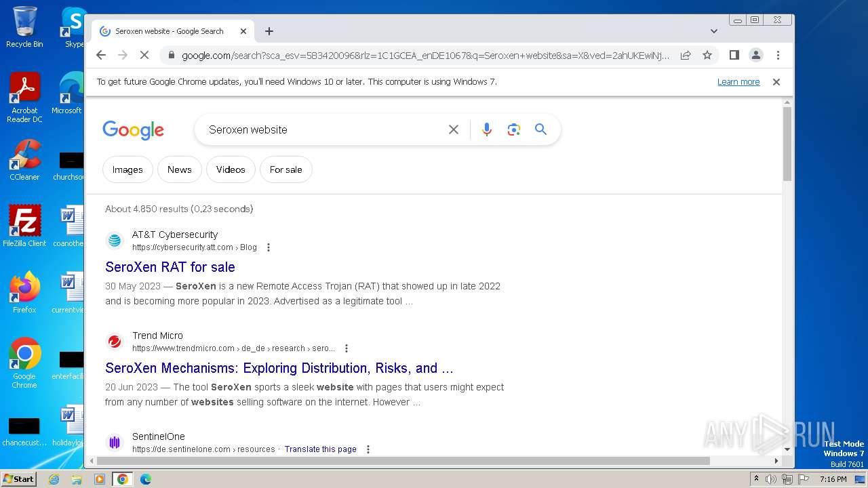
Task: Open Chrome's three-dot menu
Action: (x=778, y=55)
